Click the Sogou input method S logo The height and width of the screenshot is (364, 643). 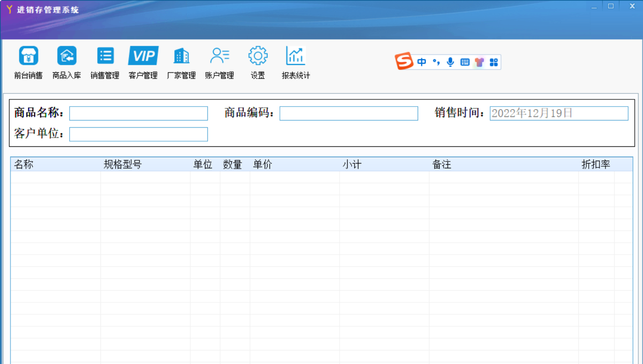point(404,61)
